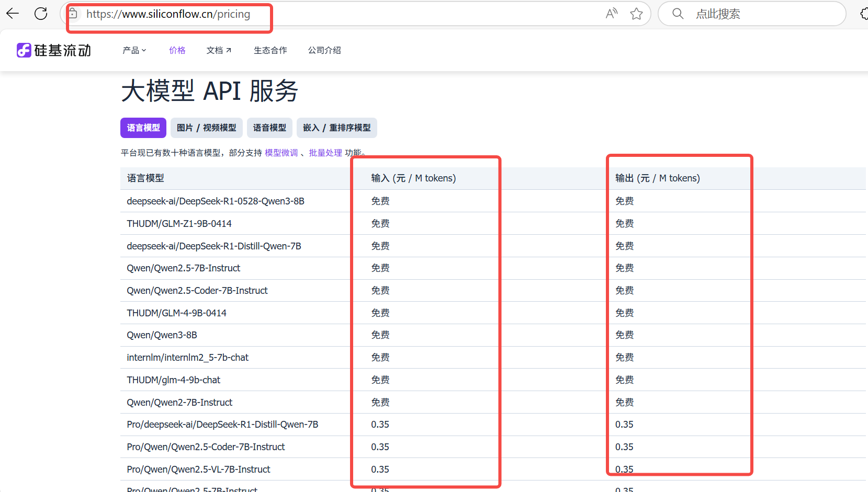868x492 pixels.
Task: Open the 价格 navigation item
Action: (x=177, y=50)
